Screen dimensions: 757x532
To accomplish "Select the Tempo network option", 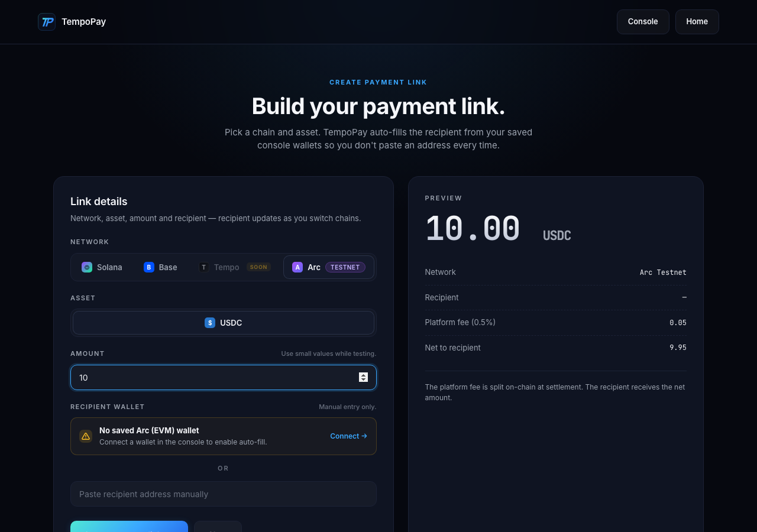I will pos(235,267).
